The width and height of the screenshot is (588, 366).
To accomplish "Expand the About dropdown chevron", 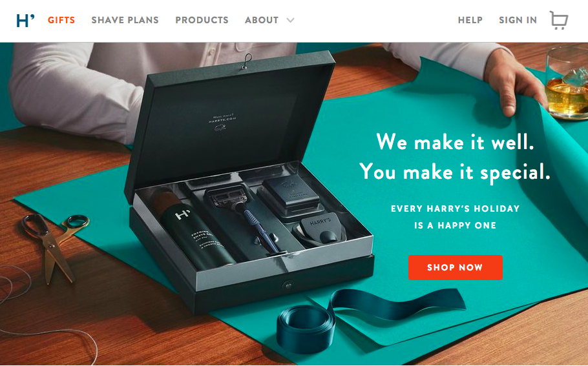I will 290,20.
